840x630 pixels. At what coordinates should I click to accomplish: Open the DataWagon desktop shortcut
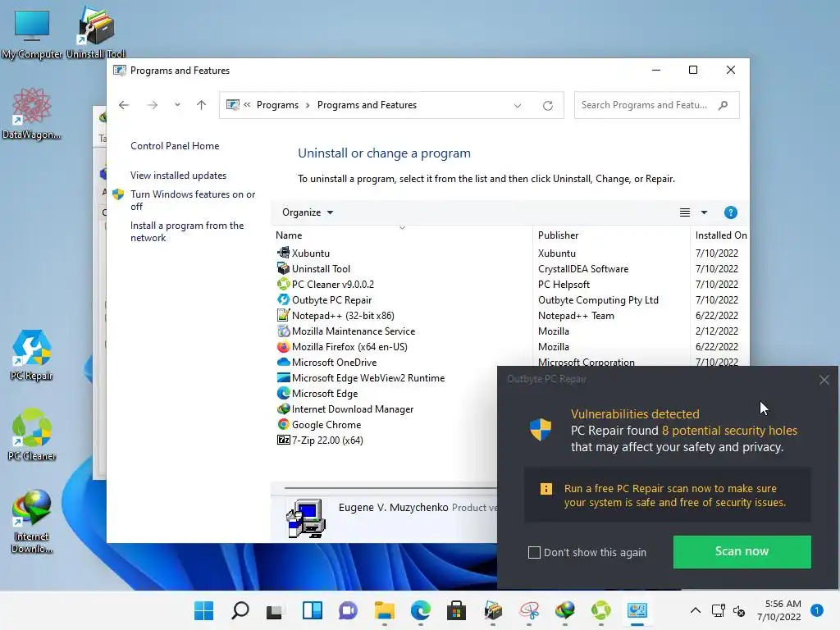point(31,113)
